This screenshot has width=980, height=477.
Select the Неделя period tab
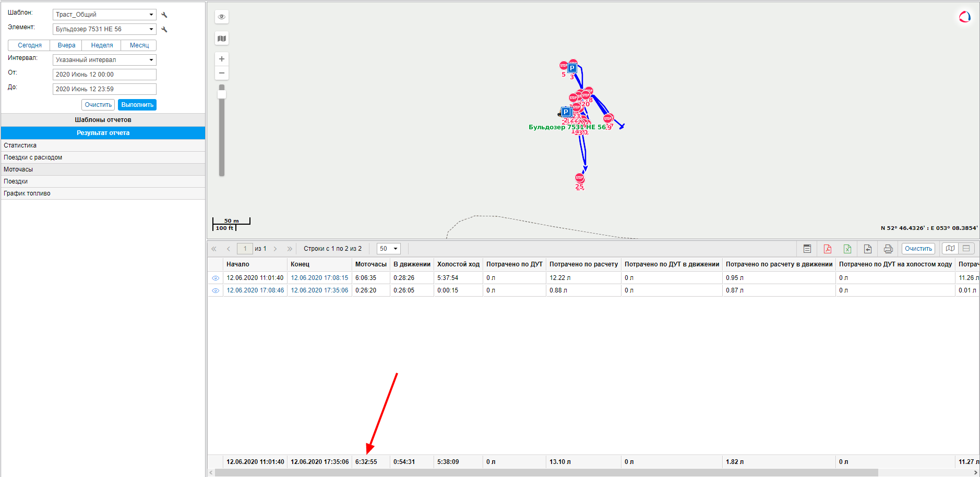point(102,45)
